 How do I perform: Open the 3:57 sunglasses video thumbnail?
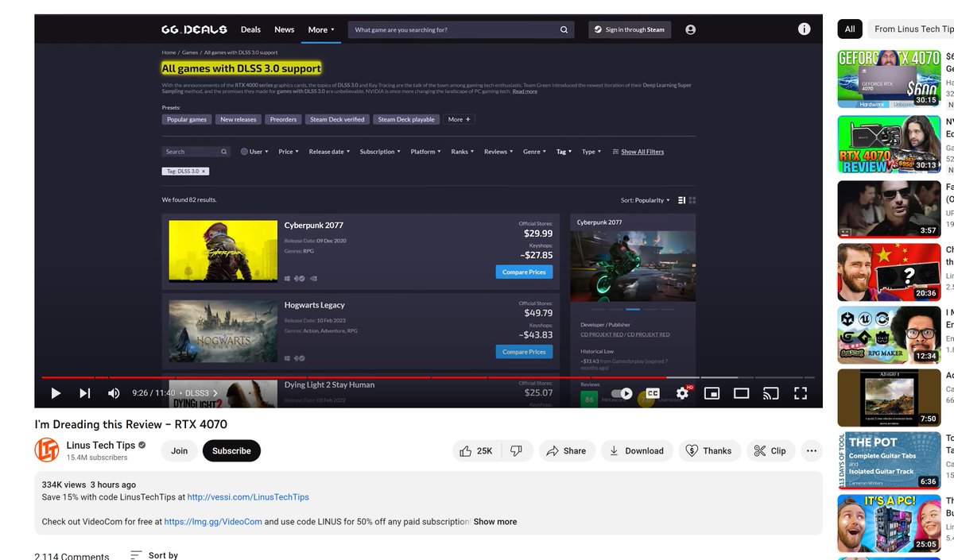889,210
